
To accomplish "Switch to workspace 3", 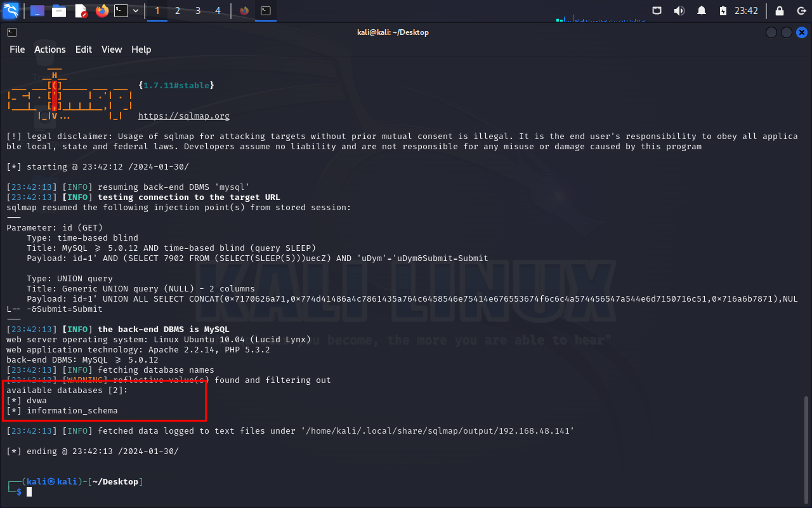I will (x=198, y=11).
